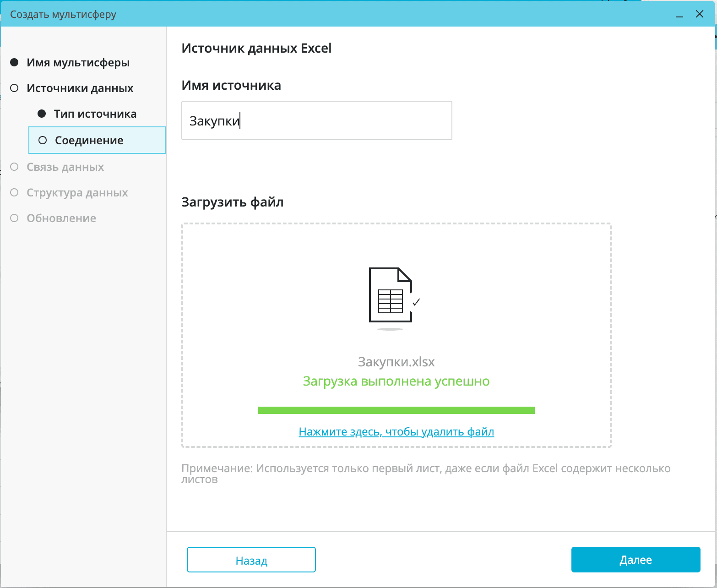Select the Тип источника sub-step
Viewport: 717px width, 588px height.
(95, 114)
